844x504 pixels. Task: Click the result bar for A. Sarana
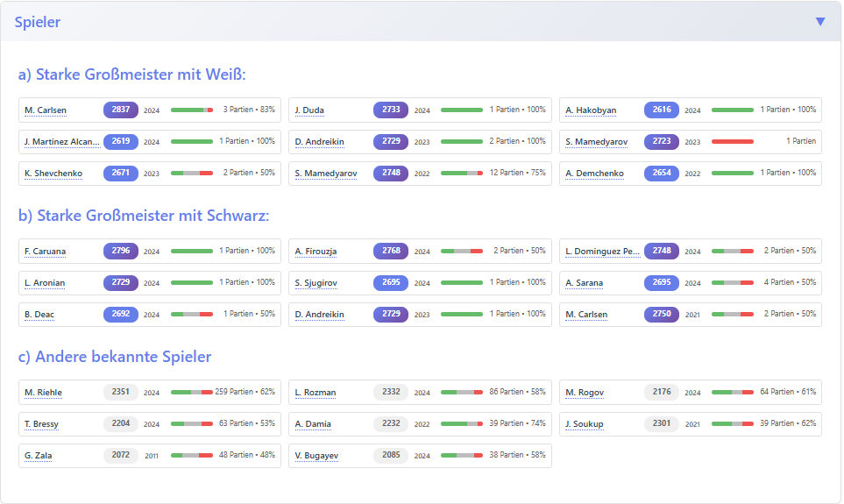point(732,283)
